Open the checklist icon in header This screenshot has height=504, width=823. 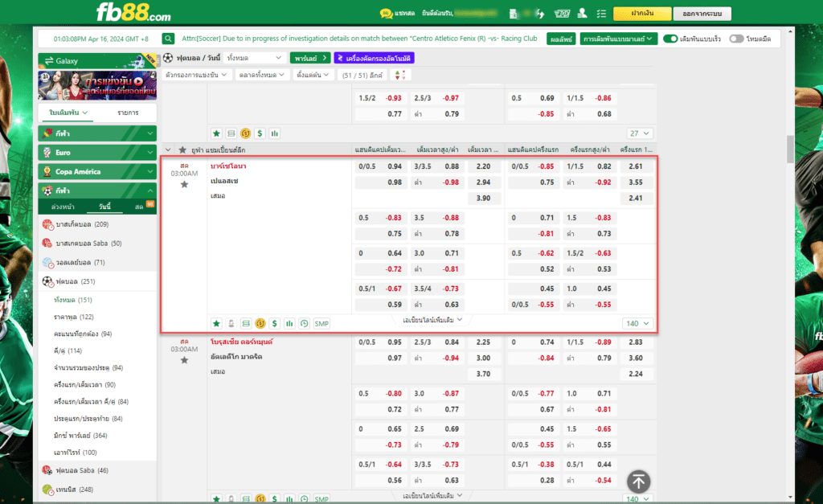pos(601,14)
